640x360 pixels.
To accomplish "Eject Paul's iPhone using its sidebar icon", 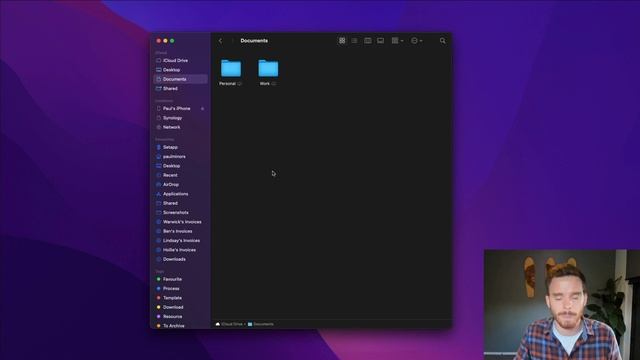I will point(202,109).
